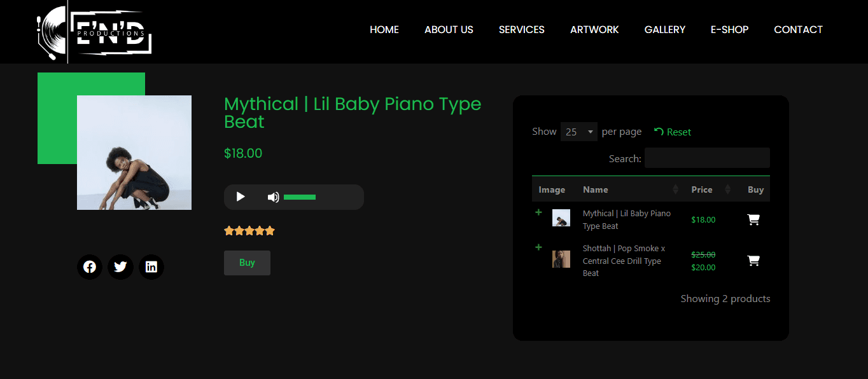Click the table Search input field
Screen dimensions: 868x379
[707, 158]
